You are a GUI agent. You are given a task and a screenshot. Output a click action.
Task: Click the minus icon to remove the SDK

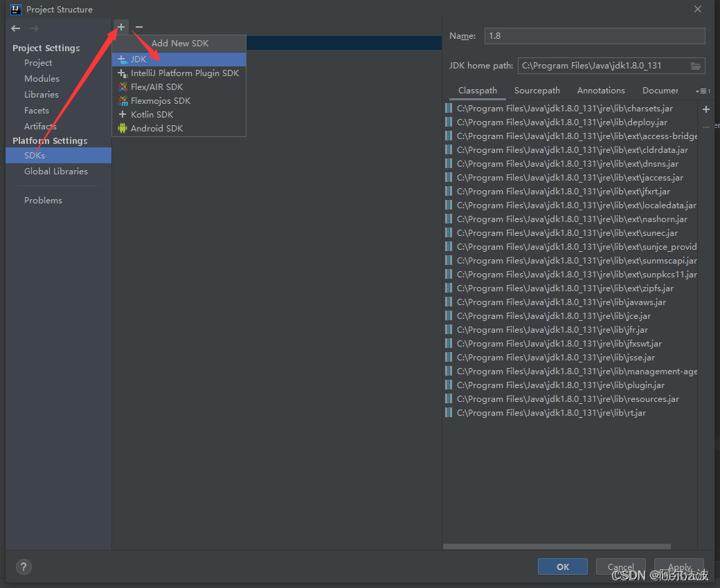138,27
